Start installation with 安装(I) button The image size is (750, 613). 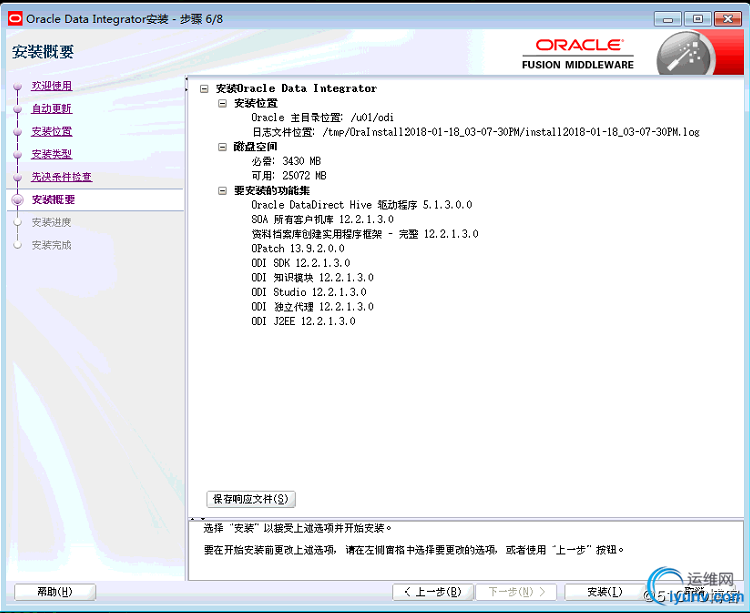[x=605, y=592]
